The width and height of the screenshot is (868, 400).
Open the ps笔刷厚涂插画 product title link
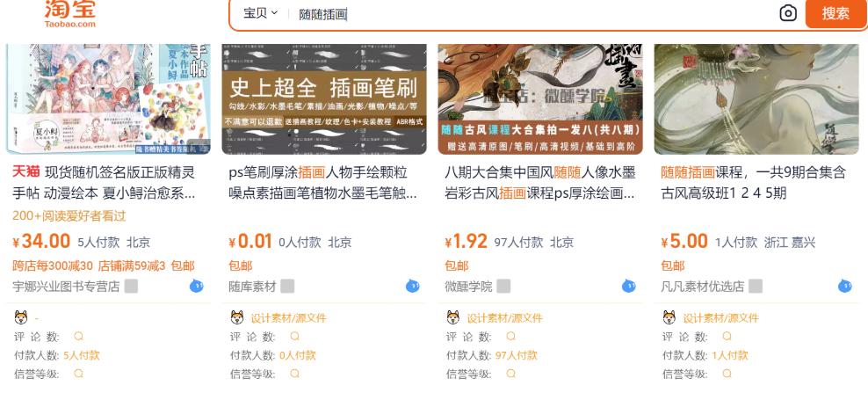(x=322, y=183)
